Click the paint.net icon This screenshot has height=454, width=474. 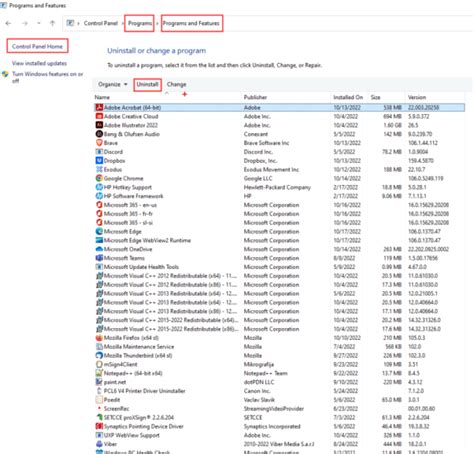click(99, 382)
